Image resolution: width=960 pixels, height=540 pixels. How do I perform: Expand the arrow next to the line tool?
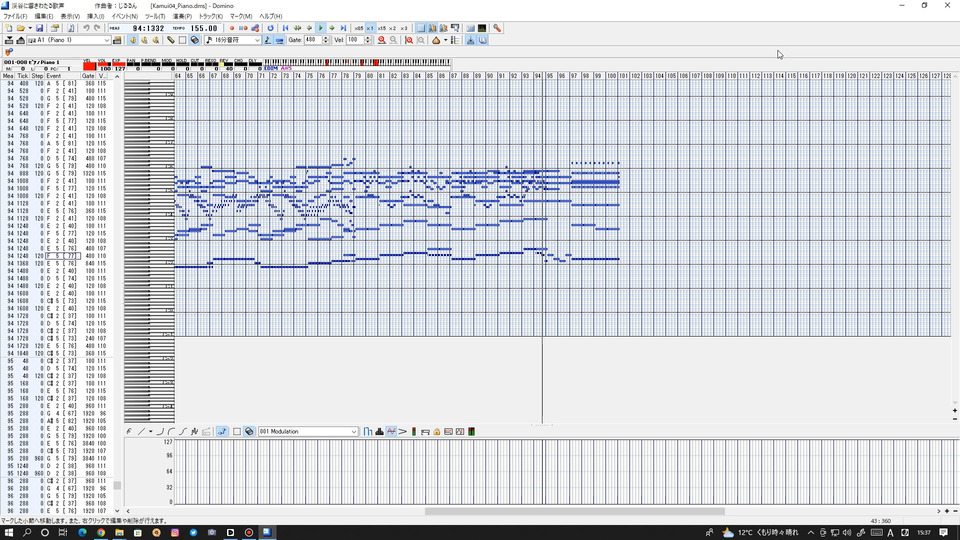pos(151,432)
